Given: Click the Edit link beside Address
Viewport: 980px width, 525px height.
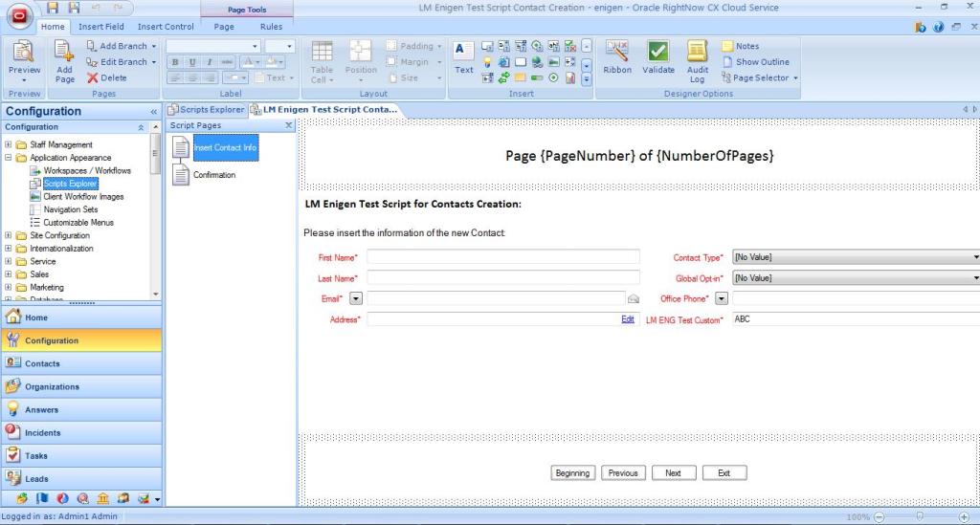Looking at the screenshot, I should (628, 319).
